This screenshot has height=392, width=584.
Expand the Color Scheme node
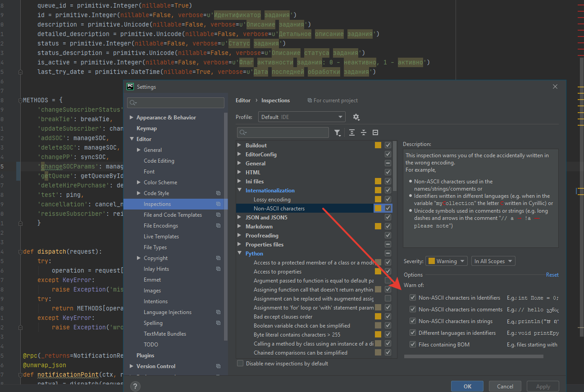click(x=139, y=182)
